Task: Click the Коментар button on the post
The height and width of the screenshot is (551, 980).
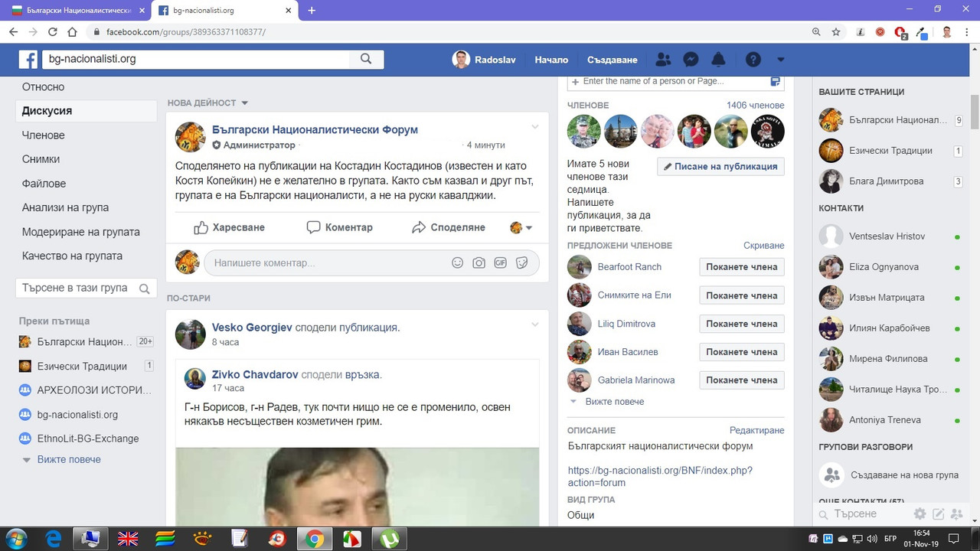Action: tap(339, 227)
